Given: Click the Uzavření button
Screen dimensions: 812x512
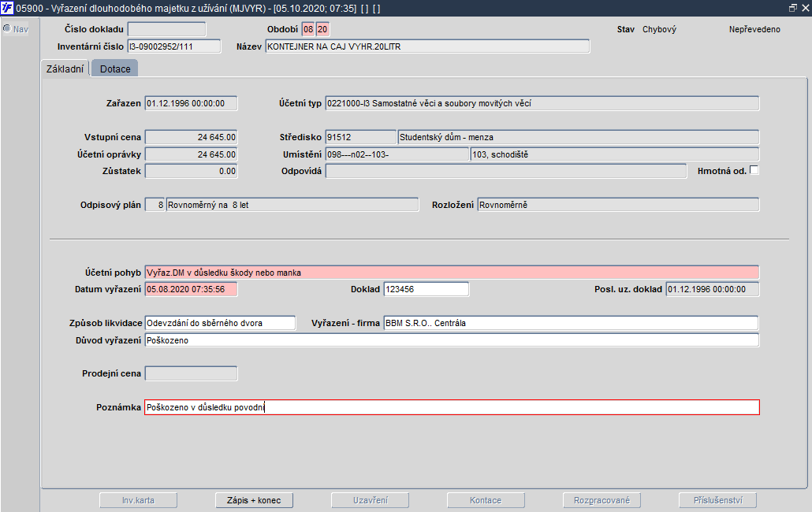Looking at the screenshot, I should coord(371,500).
